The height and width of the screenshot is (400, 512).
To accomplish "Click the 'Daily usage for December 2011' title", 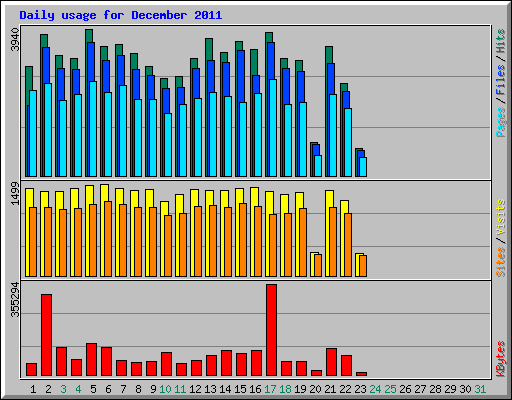I will tap(121, 15).
